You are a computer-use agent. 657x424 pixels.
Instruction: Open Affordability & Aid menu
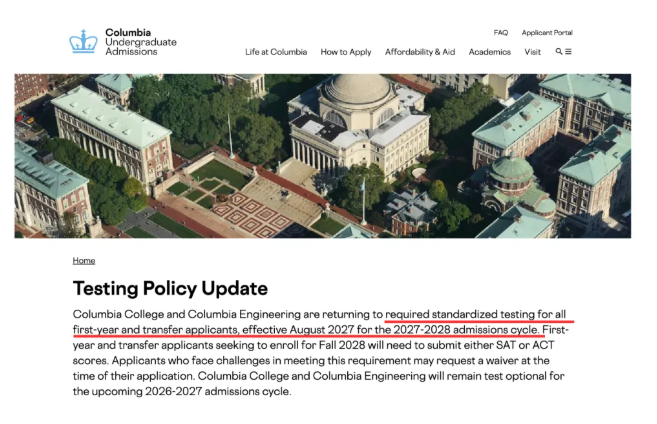click(420, 52)
